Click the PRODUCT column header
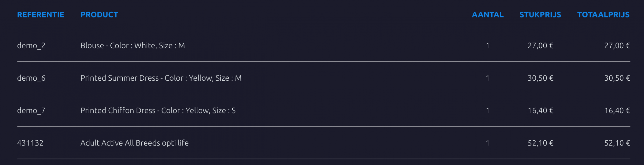The width and height of the screenshot is (644, 165). pos(99,15)
